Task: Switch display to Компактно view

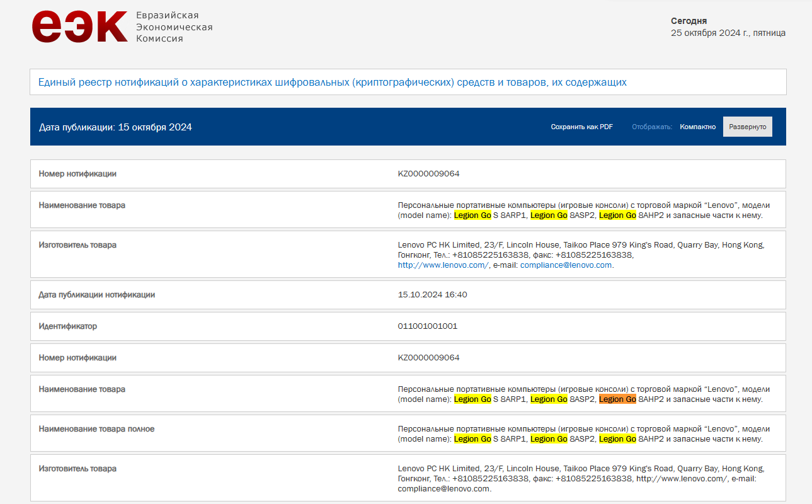Action: (697, 127)
